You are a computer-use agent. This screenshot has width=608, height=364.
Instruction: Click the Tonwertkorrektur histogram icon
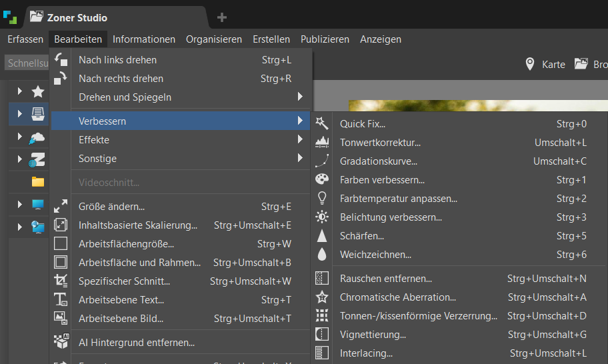pyautogui.click(x=322, y=142)
